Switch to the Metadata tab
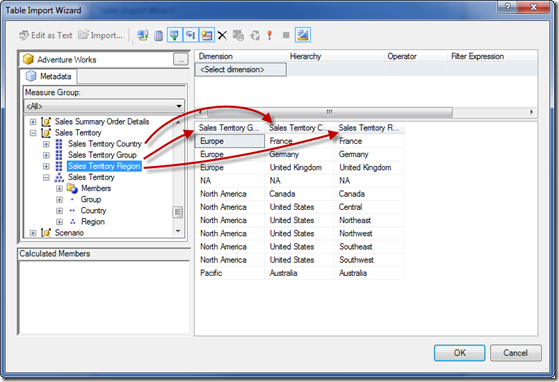Screen dimensions: 559x382 (49, 76)
